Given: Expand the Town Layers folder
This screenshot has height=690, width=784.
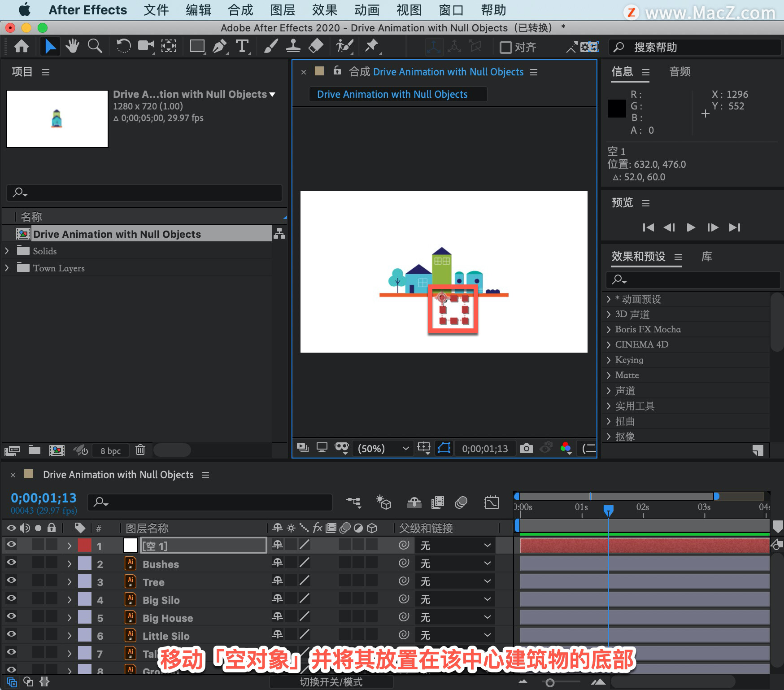Looking at the screenshot, I should point(7,268).
